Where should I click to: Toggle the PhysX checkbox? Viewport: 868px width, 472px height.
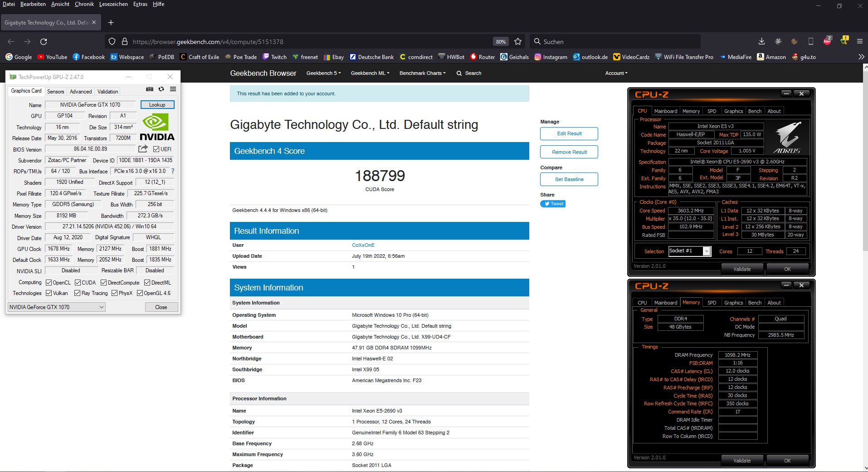coord(115,293)
